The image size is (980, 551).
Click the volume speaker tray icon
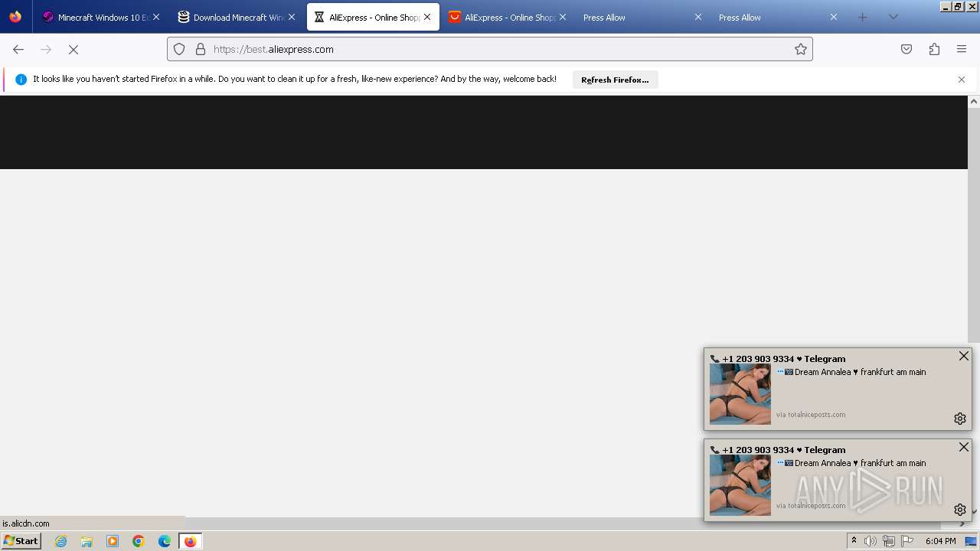pos(871,541)
